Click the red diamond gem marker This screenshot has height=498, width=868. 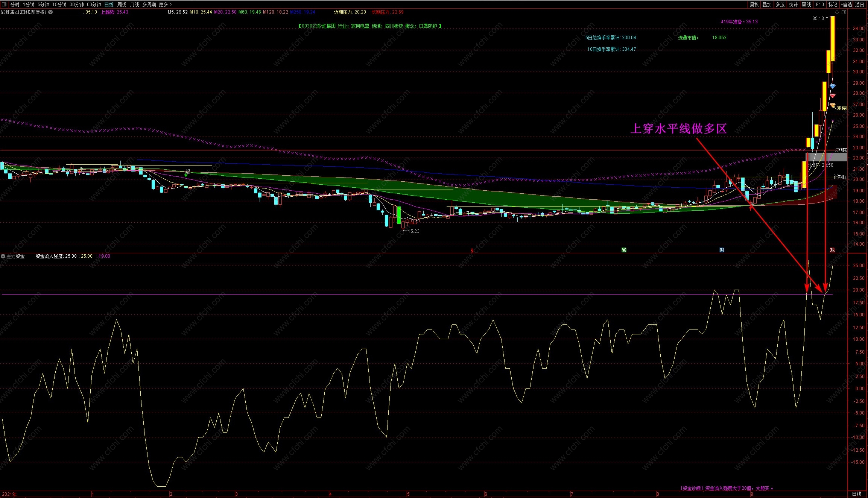pos(833,96)
